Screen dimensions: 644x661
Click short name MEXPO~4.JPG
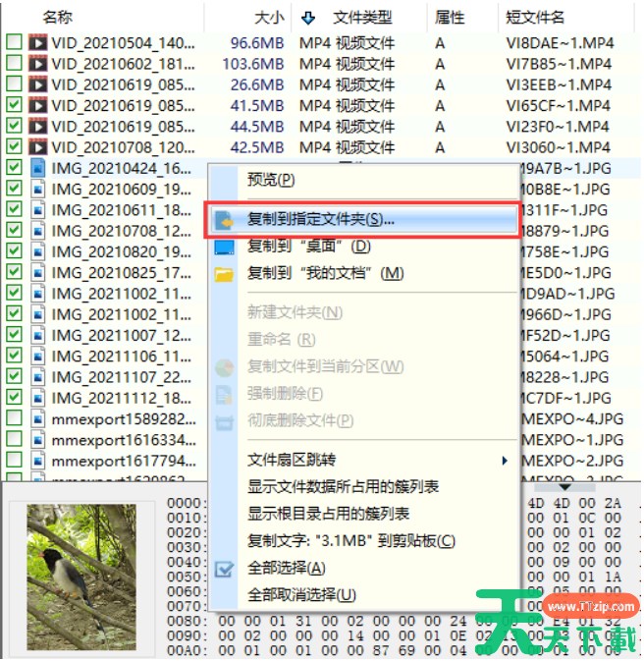tap(572, 419)
